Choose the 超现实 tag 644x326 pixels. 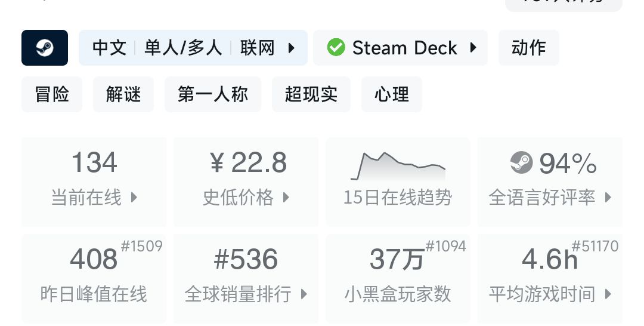(311, 94)
